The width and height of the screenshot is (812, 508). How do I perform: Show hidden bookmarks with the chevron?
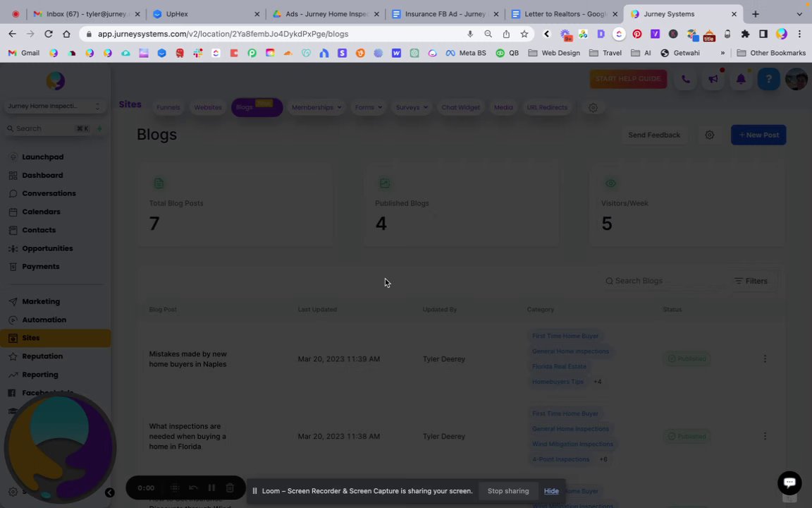[x=722, y=53]
